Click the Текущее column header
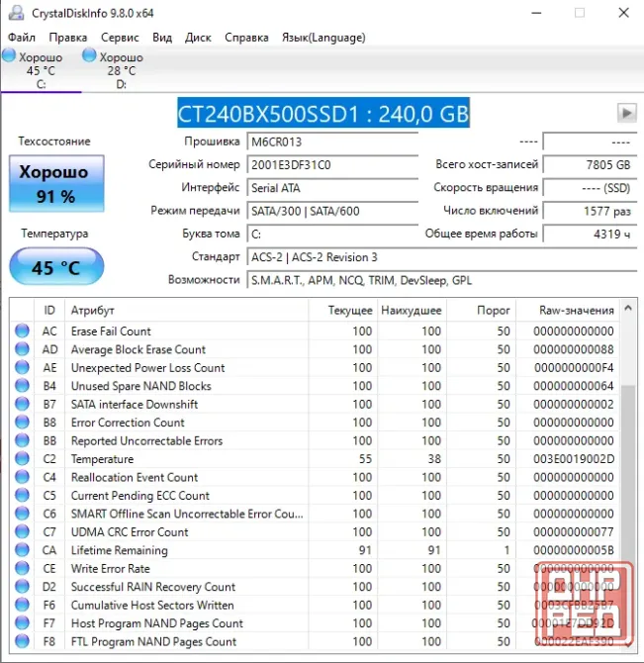 pyautogui.click(x=342, y=311)
